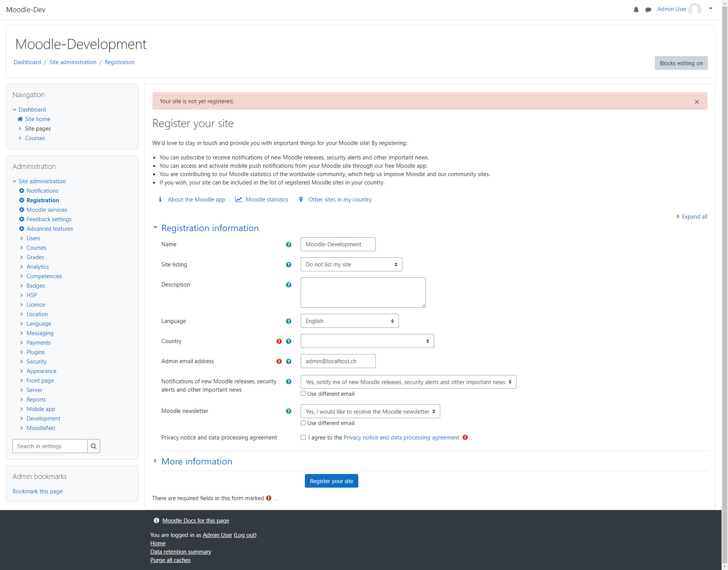Collapse the Registration information section
The image size is (728, 570).
[x=210, y=228]
